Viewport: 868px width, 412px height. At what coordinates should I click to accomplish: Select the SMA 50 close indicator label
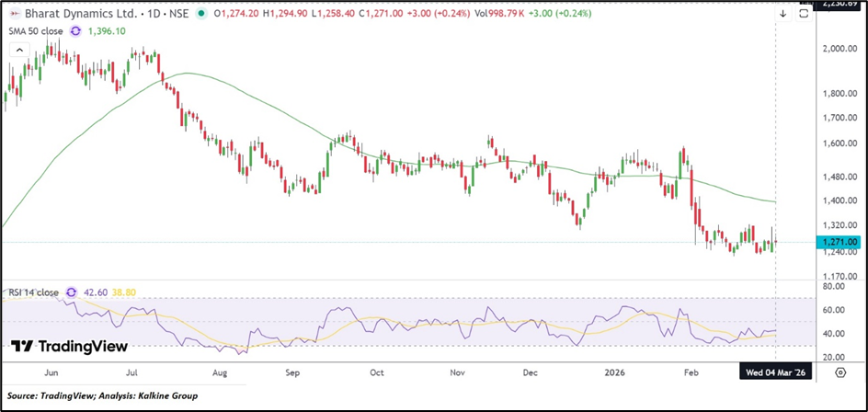tap(35, 31)
